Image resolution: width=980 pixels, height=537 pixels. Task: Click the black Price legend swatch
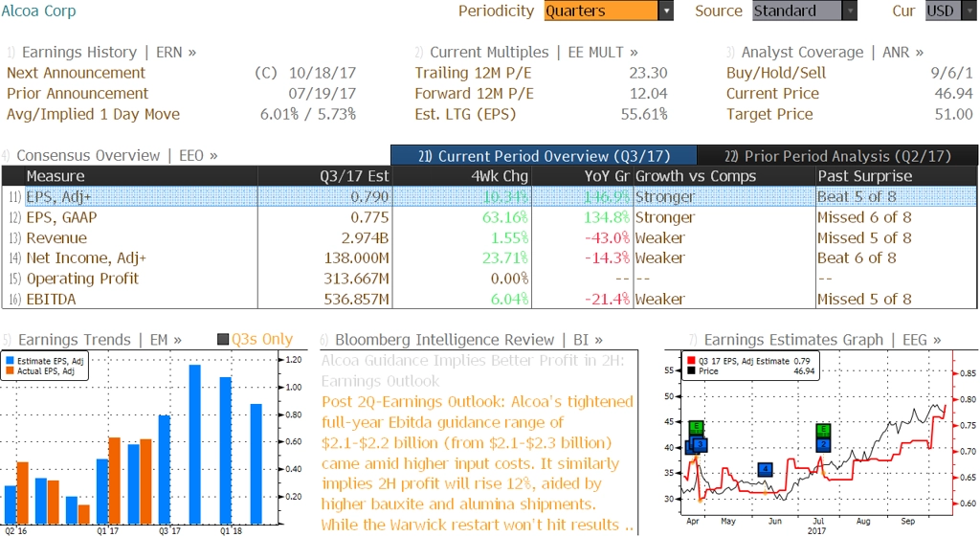tap(691, 370)
